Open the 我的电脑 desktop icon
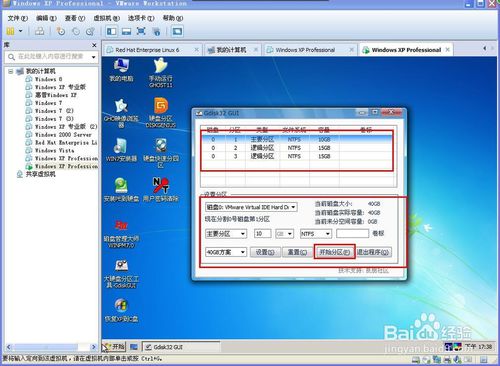Viewport: 500px width, 366px height. click(121, 70)
